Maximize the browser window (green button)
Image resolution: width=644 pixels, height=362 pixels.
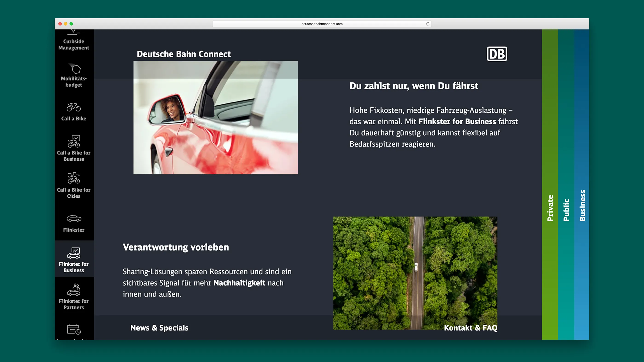click(x=71, y=24)
